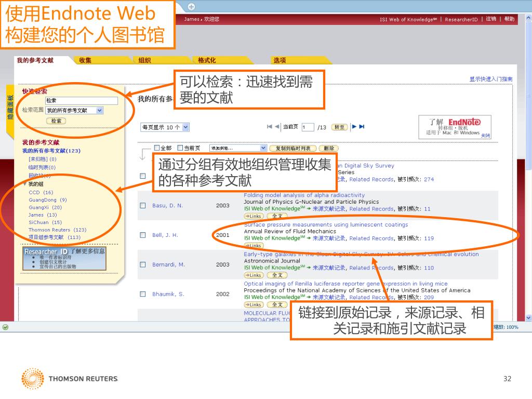532x399 pixels.
Task: Open author link Basu, D. N.
Action: [x=168, y=206]
